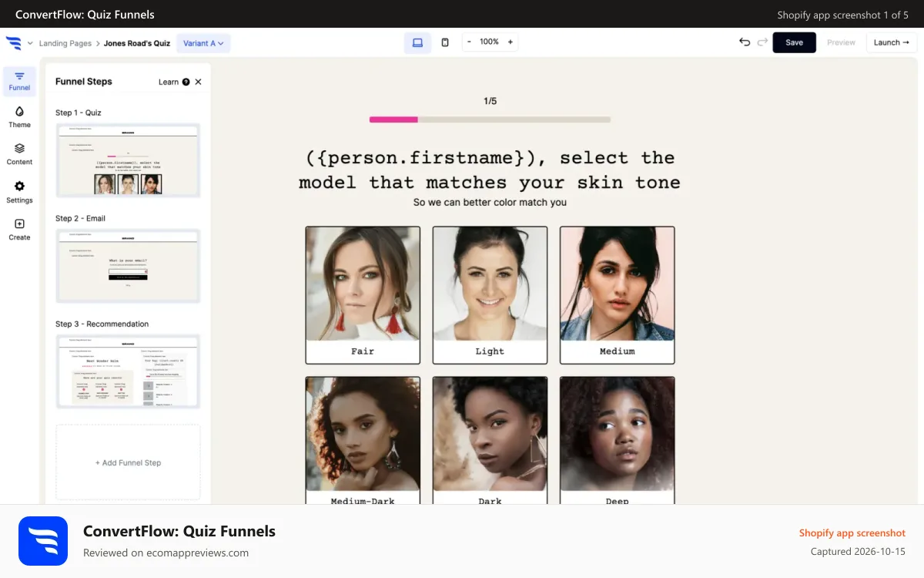Select the quiz headline text
Screen dimensions: 924x578
(490, 170)
